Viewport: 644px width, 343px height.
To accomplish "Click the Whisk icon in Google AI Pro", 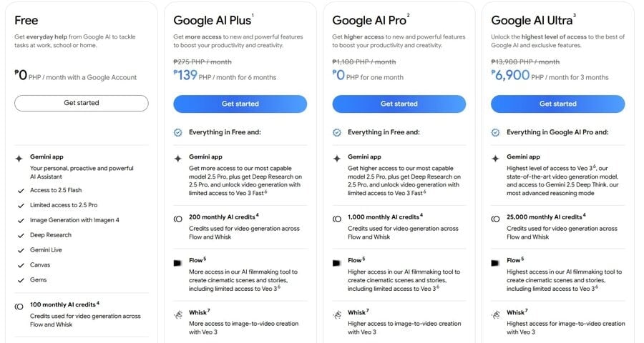I will 336,313.
